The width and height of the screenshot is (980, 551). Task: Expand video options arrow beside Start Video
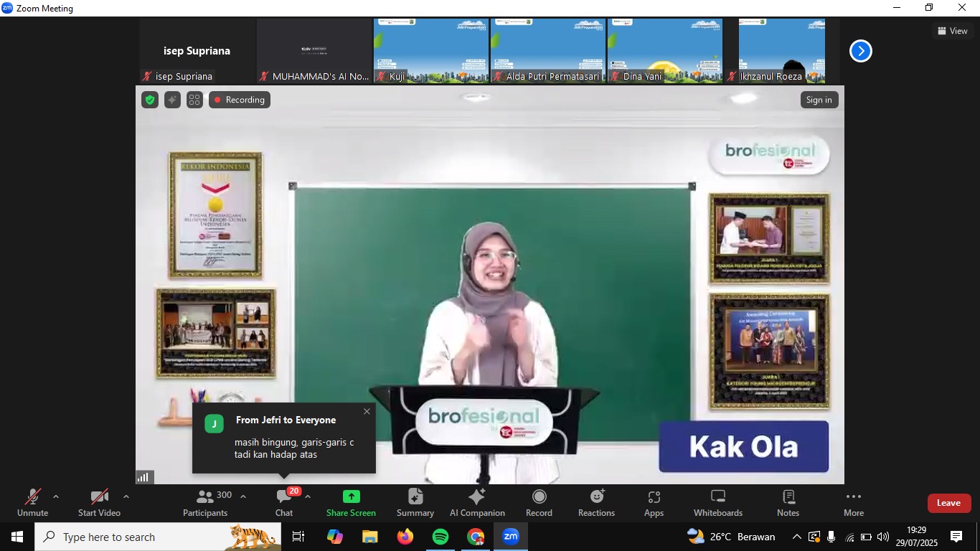[x=126, y=496]
